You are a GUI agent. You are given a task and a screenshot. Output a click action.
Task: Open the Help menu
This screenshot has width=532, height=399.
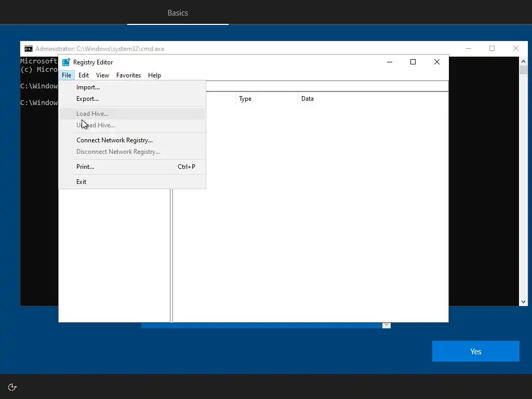coord(154,75)
